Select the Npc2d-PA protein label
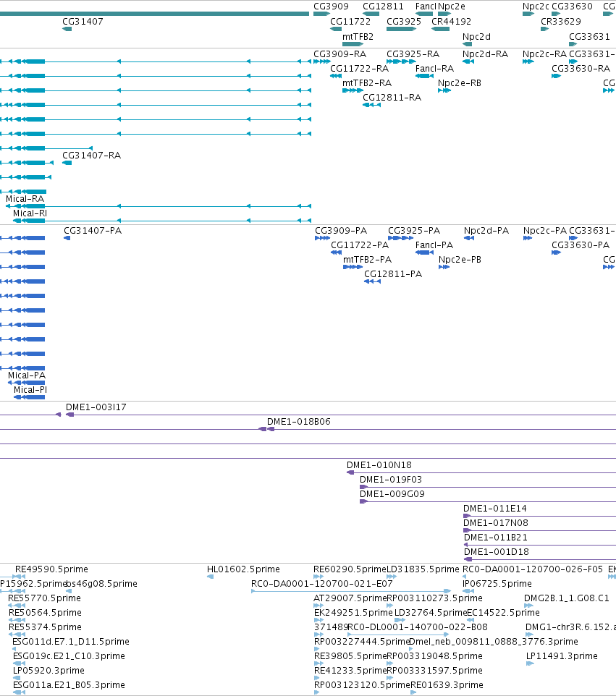 (x=486, y=230)
